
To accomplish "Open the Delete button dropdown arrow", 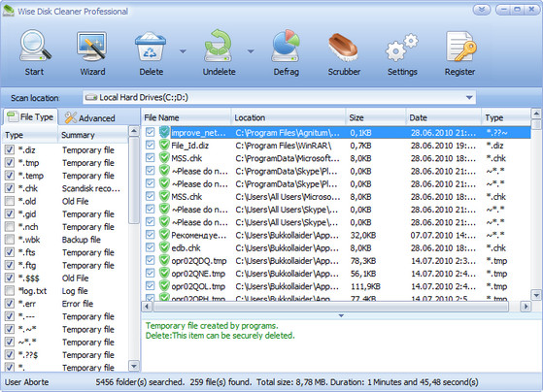I will click(x=183, y=51).
